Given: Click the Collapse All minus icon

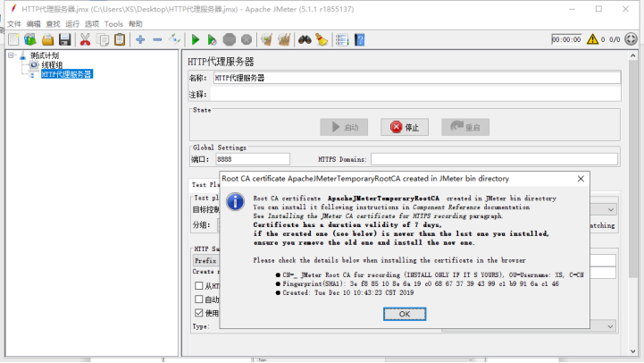Looking at the screenshot, I should point(157,39).
